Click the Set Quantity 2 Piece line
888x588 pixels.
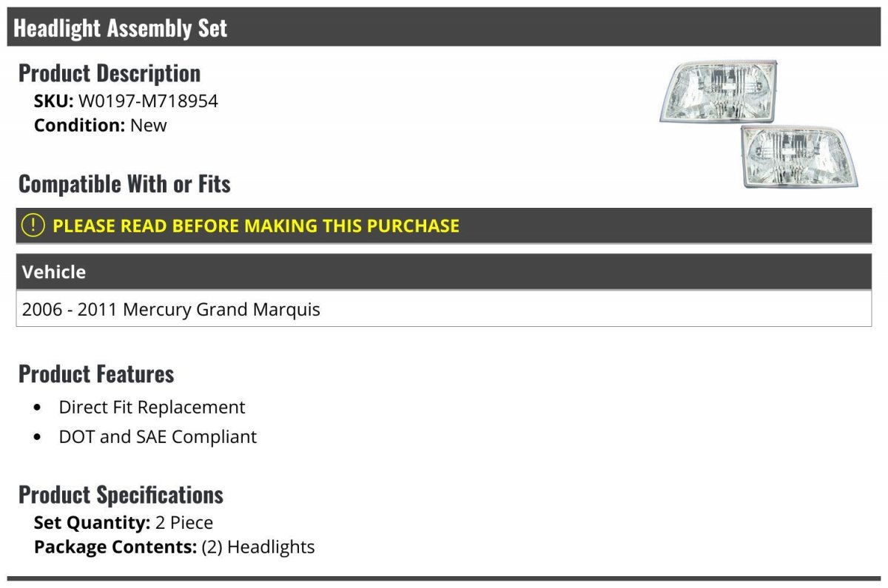tap(124, 523)
